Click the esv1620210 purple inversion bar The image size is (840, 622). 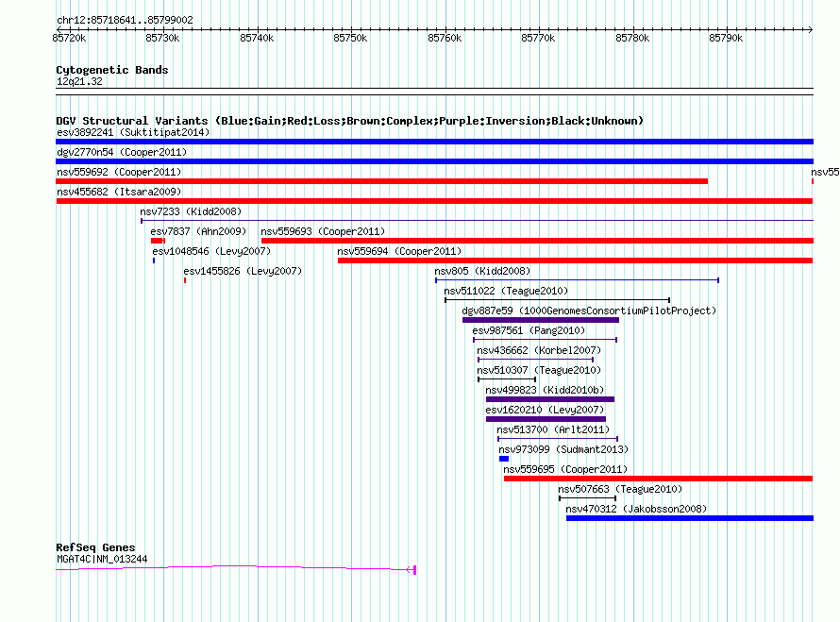tap(546, 419)
